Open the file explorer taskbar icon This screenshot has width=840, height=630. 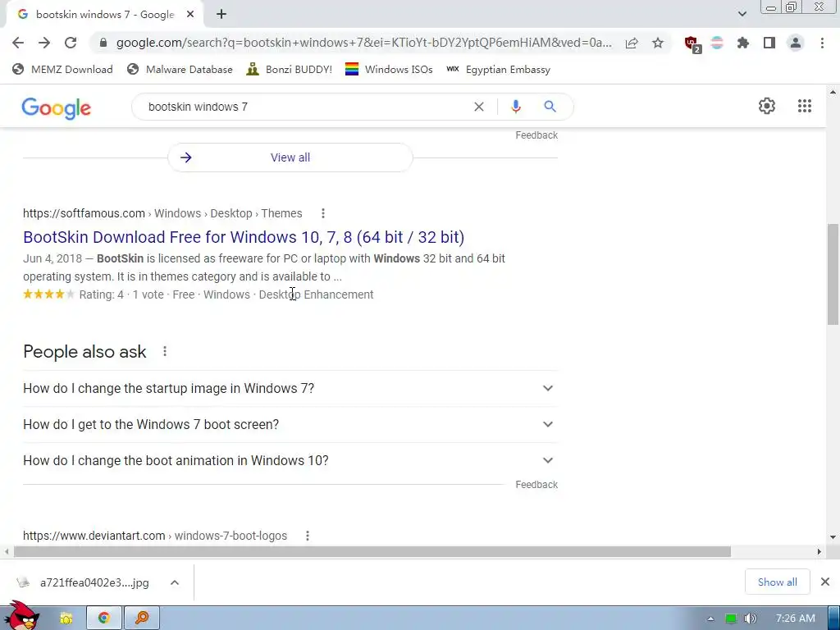[x=66, y=619]
